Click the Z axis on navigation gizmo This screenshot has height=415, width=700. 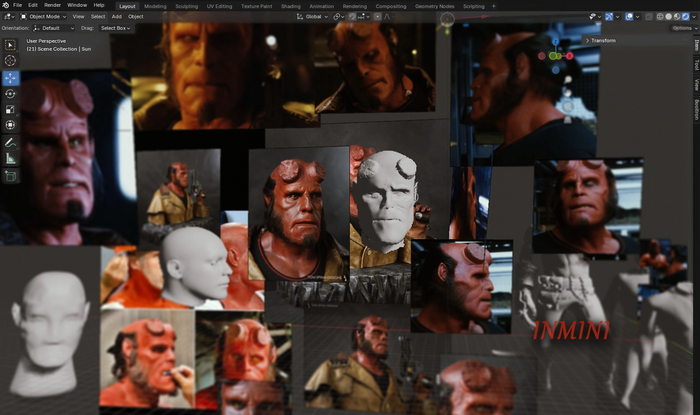tap(558, 44)
